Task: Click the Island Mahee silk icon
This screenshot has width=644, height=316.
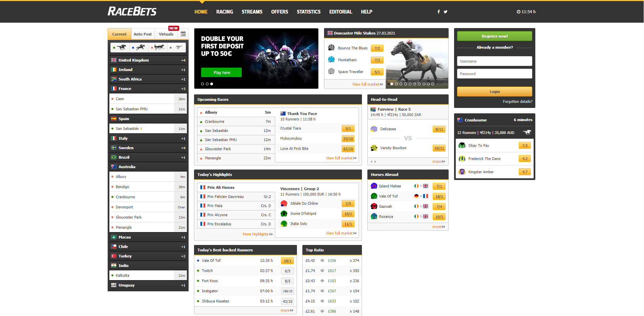Action: [374, 186]
